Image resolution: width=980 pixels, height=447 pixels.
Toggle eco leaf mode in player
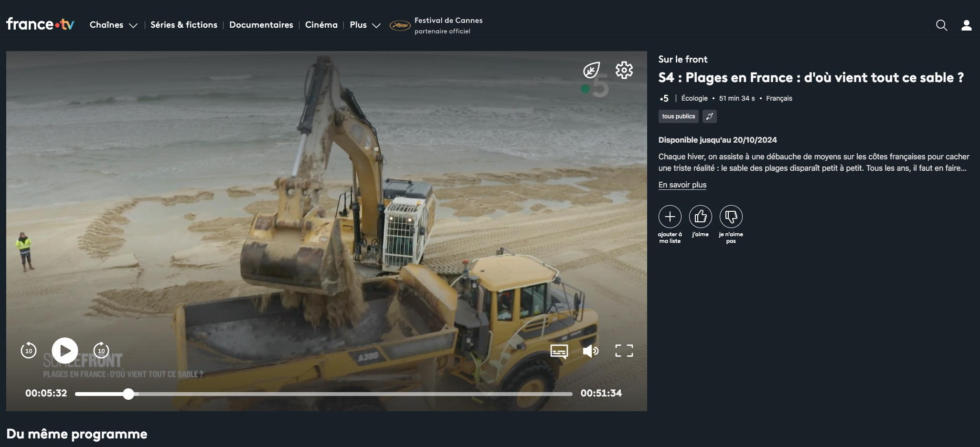pyautogui.click(x=592, y=71)
